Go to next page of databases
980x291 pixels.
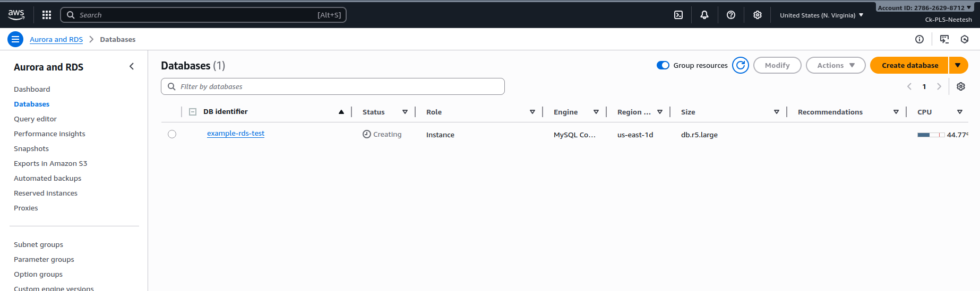(x=939, y=86)
